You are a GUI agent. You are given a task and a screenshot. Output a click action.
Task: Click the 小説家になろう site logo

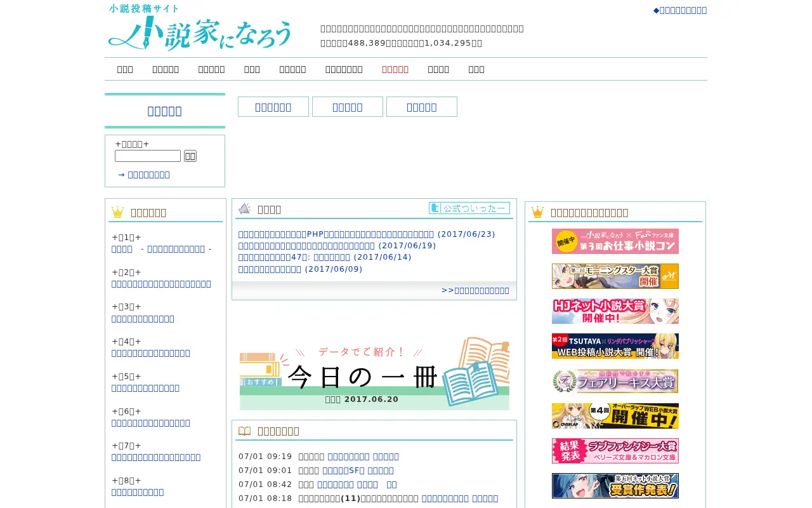(200, 28)
